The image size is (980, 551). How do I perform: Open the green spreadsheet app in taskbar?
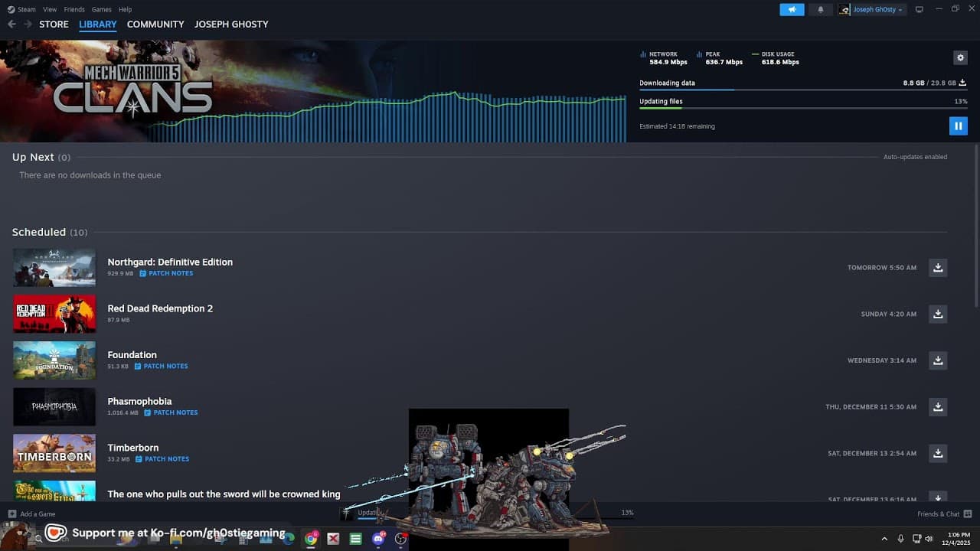click(x=355, y=539)
